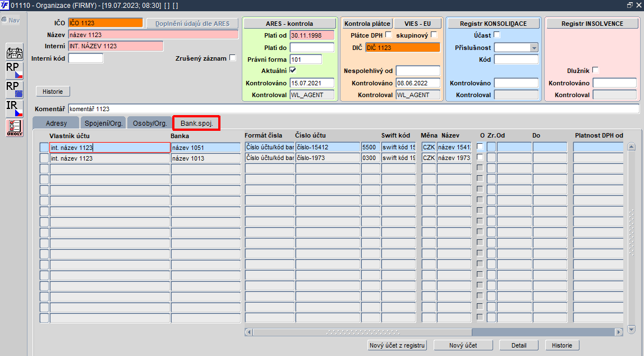Click row selector for bank název 1013

point(44,158)
